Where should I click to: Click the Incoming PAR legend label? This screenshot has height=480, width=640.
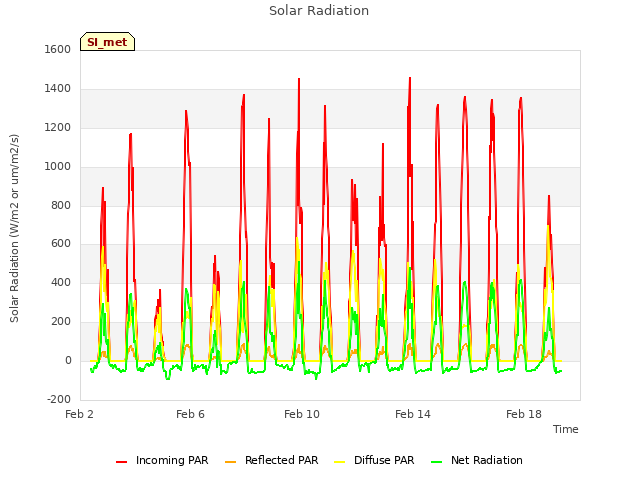tap(172, 460)
